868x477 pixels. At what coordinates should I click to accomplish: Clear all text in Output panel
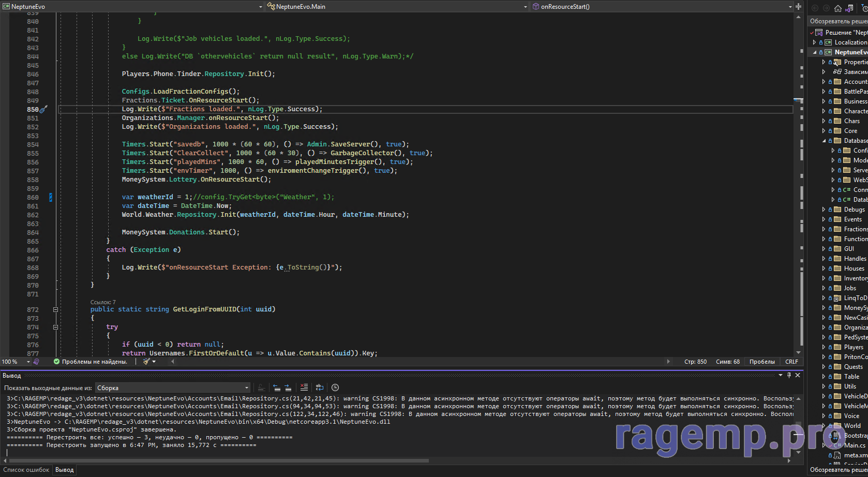pyautogui.click(x=304, y=387)
